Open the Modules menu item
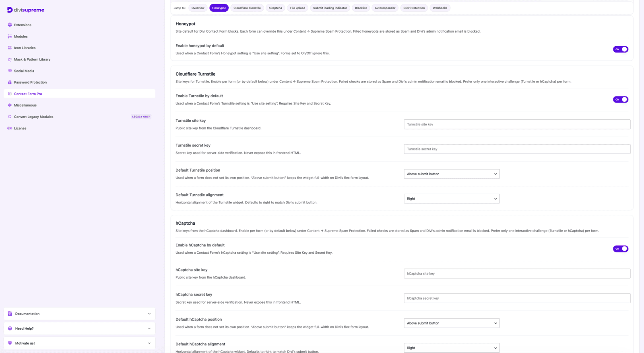This screenshot has width=644, height=353. pyautogui.click(x=79, y=36)
